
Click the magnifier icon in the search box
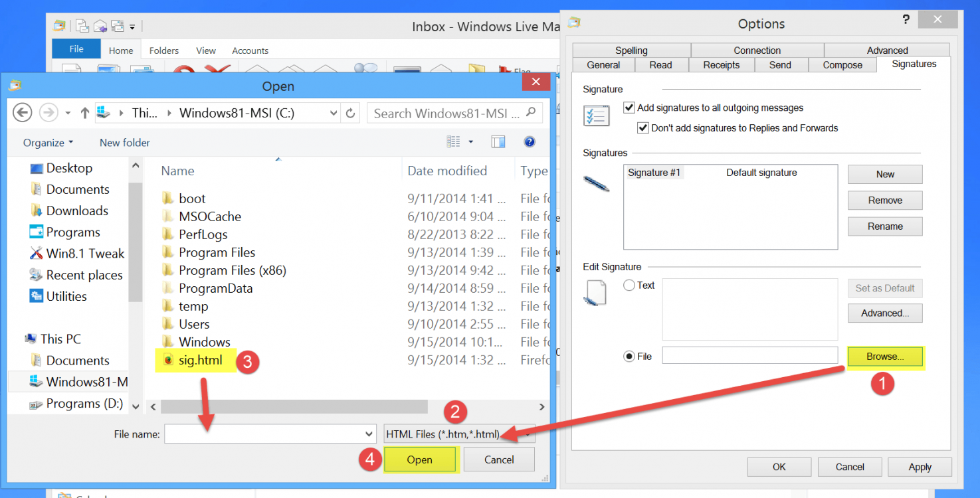pyautogui.click(x=531, y=113)
